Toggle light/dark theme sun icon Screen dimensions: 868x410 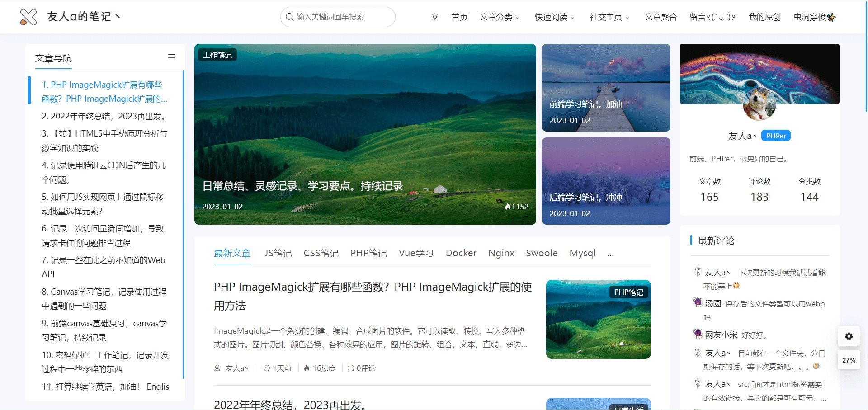point(435,17)
